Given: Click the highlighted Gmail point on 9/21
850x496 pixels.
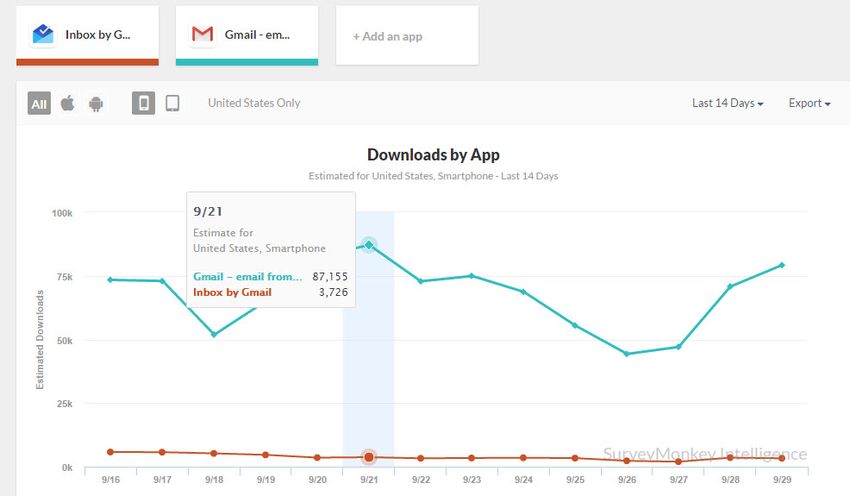Looking at the screenshot, I should point(369,245).
